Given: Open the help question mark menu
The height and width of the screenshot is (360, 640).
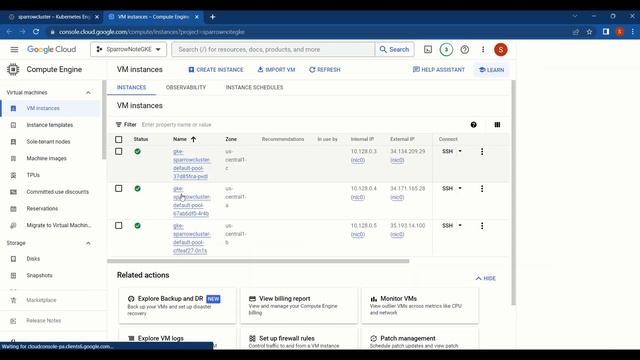Looking at the screenshot, I should click(x=464, y=49).
